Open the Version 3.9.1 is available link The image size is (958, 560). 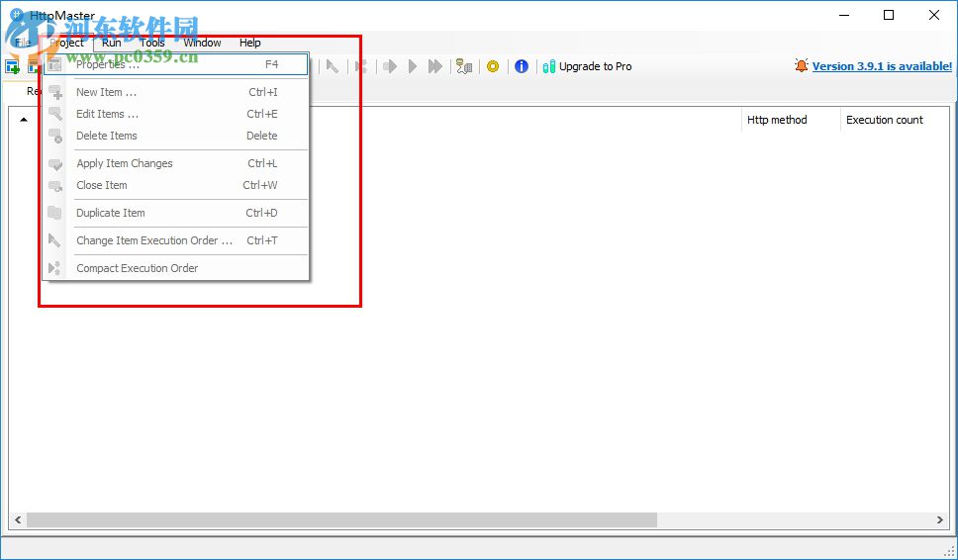click(882, 66)
